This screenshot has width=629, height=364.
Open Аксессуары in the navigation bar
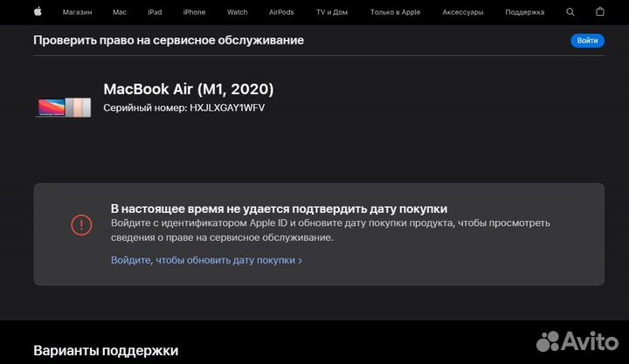(x=462, y=12)
